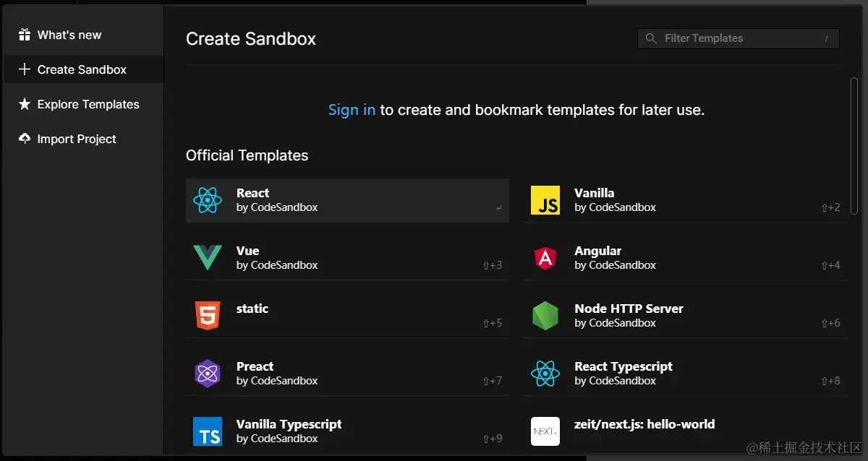Click the React Typescript atom icon
The image size is (868, 461).
[545, 374]
